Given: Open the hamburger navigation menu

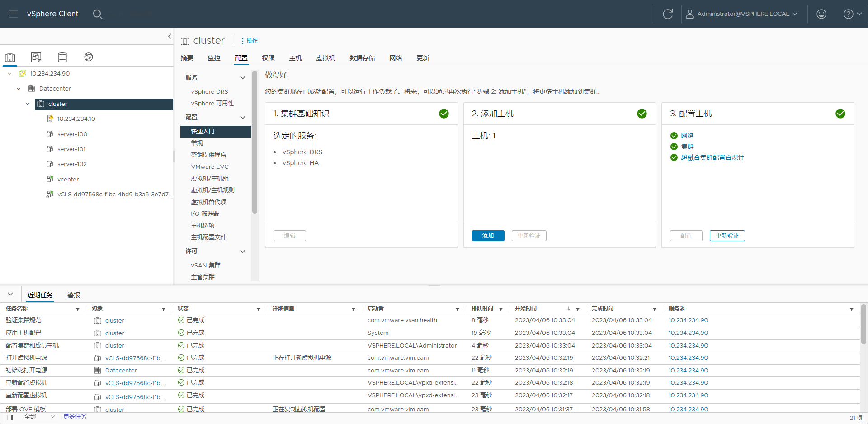Looking at the screenshot, I should 14,14.
